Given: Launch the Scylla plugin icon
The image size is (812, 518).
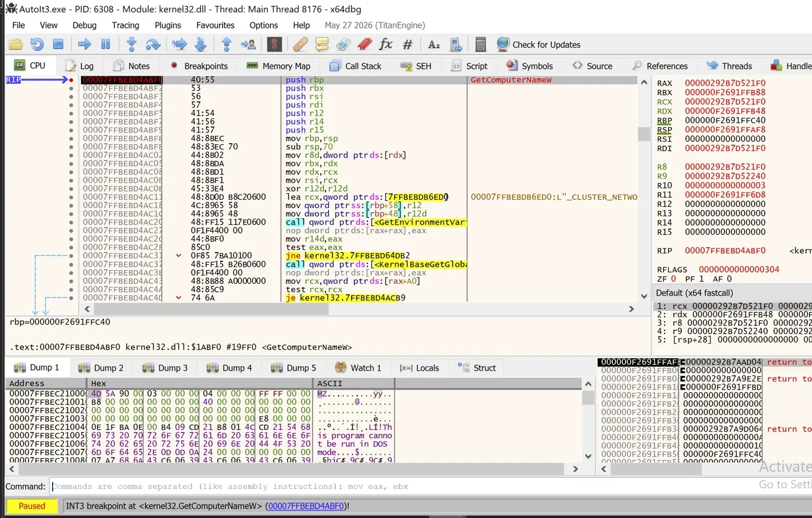Looking at the screenshot, I should 274,44.
